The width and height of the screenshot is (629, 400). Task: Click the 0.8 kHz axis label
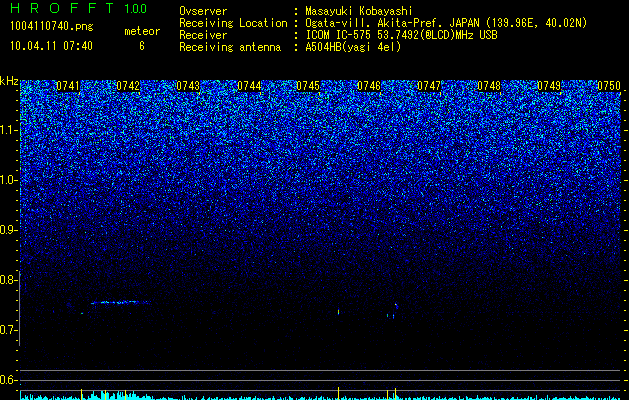8,280
